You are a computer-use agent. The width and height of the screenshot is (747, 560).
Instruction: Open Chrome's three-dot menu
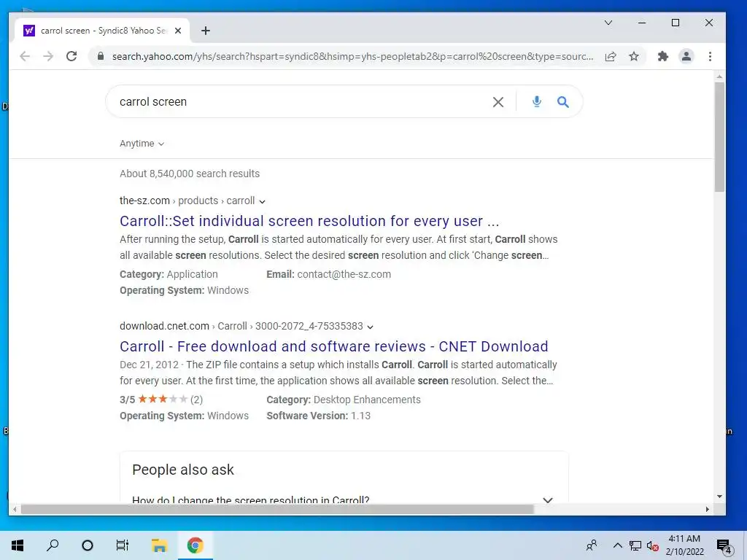[710, 56]
